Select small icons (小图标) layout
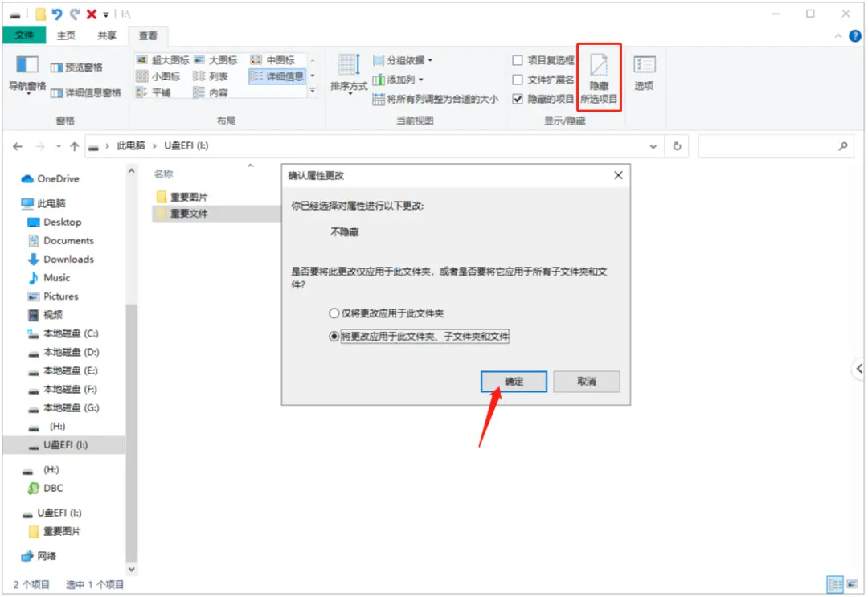 tap(158, 76)
